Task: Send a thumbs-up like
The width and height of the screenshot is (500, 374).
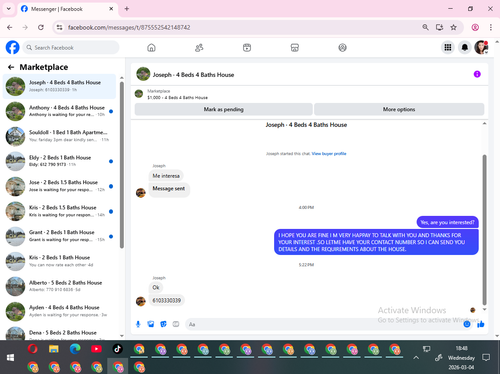Action: [x=480, y=324]
